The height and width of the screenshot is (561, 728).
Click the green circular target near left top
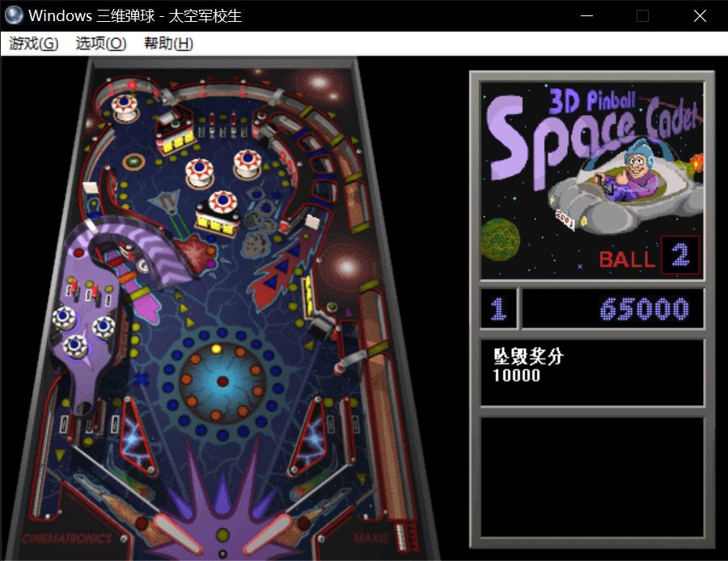(133, 162)
